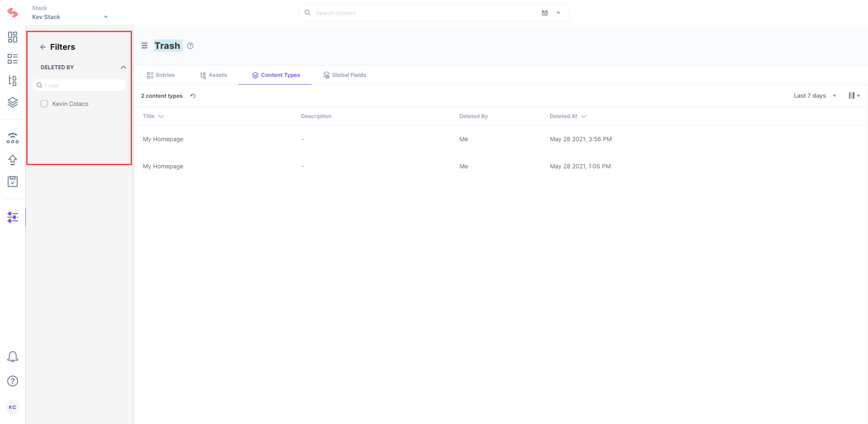Open the Last 7 days dropdown
The image size is (868, 424).
815,96
